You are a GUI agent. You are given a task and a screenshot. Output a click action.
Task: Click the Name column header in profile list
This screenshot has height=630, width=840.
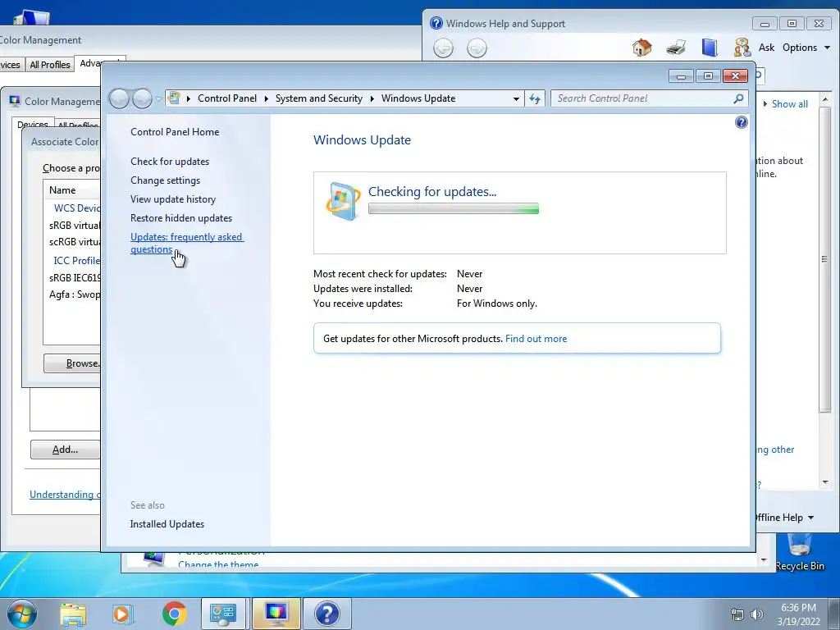pos(72,190)
